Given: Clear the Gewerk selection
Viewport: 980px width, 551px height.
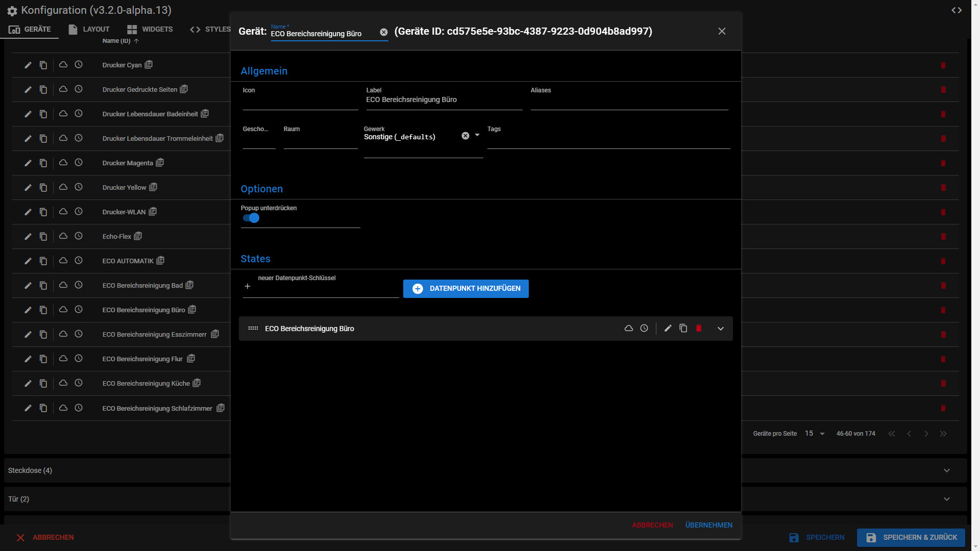Looking at the screenshot, I should coord(465,136).
